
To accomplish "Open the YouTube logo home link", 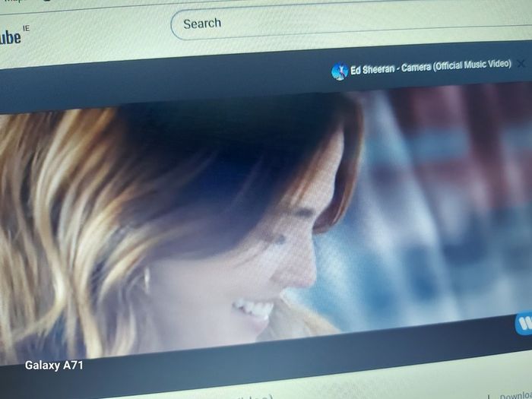I will (x=10, y=36).
